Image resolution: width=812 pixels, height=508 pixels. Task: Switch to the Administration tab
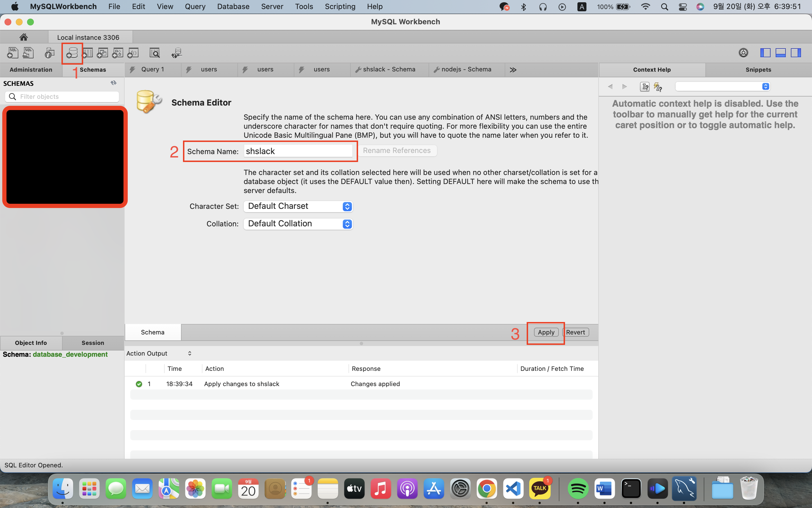(31, 69)
